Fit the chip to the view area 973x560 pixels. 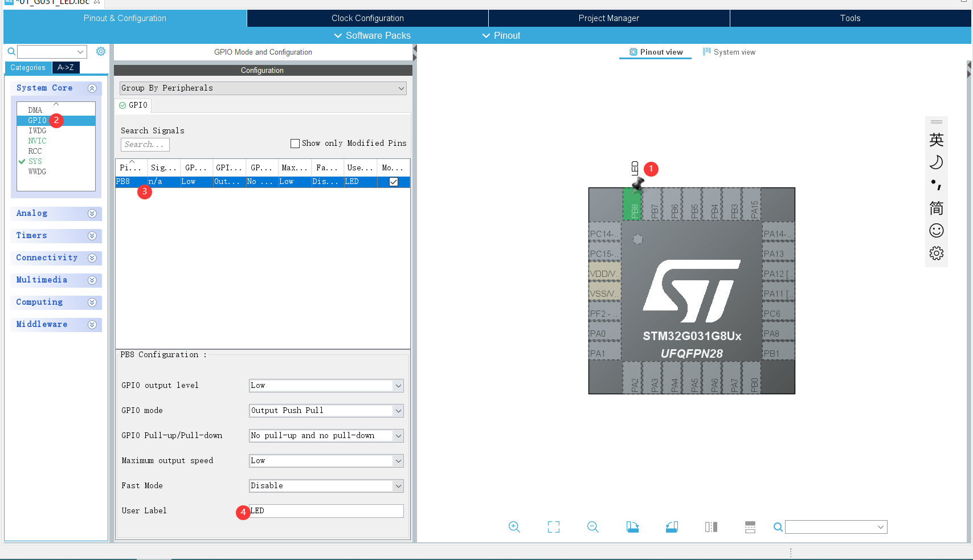(554, 527)
